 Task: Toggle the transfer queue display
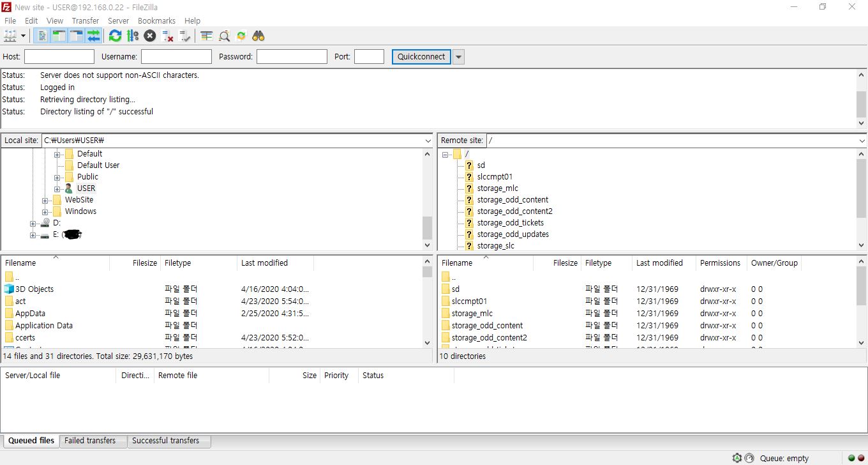click(x=93, y=36)
